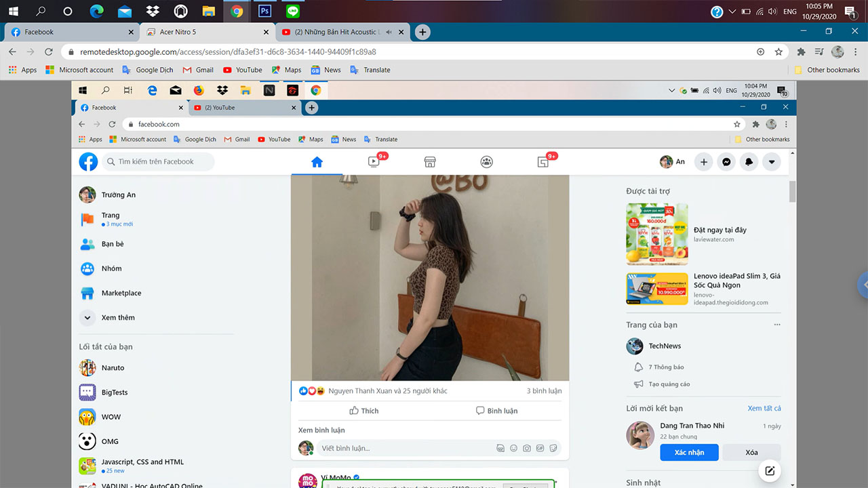Open Facebook notifications bell
868x488 pixels.
(x=749, y=162)
